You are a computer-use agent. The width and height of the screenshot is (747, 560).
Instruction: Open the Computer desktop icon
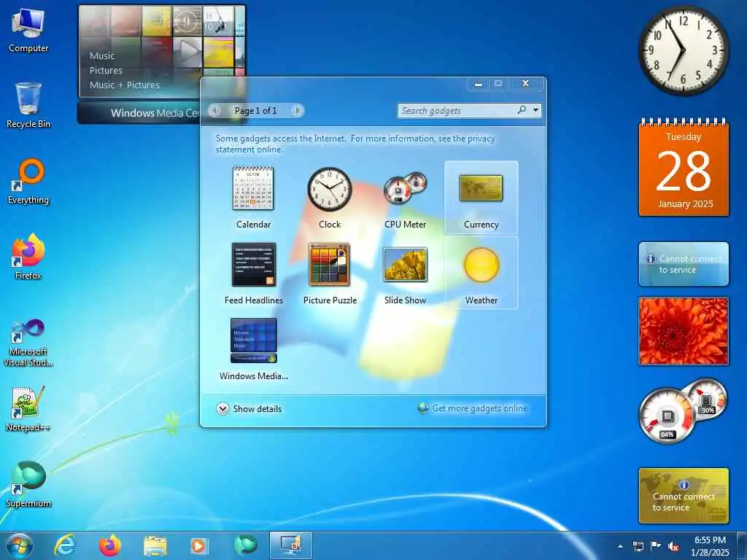tap(28, 30)
